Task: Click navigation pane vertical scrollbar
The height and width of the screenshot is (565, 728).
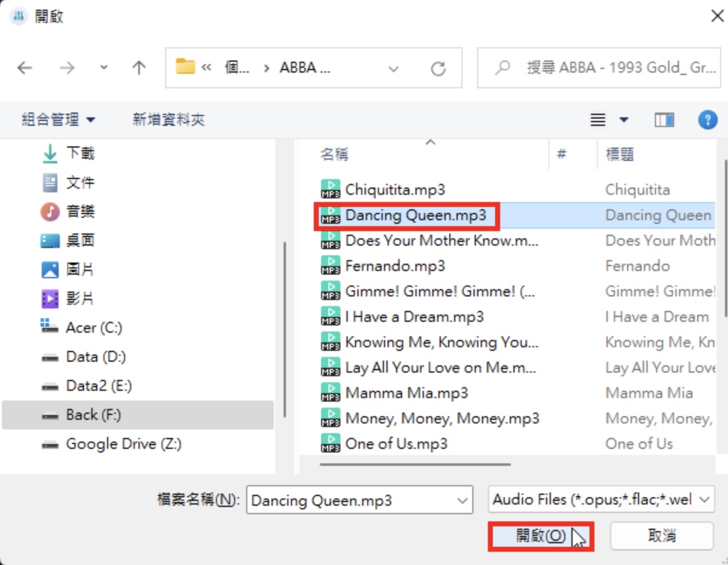Action: [284, 330]
